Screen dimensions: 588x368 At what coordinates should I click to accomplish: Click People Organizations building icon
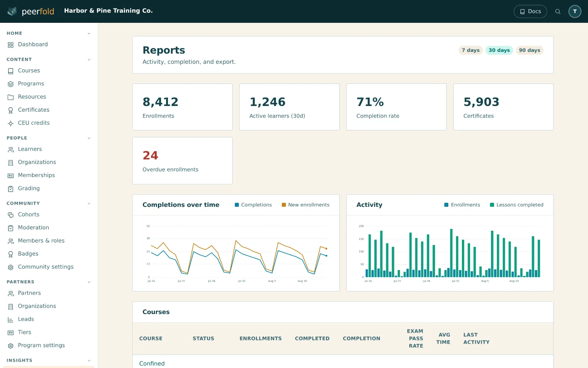11,162
